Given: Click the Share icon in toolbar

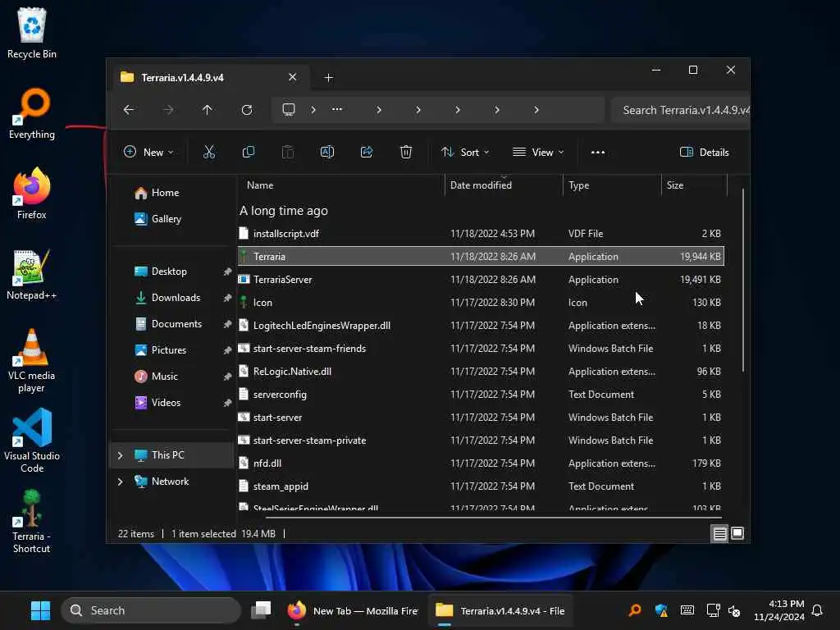Looking at the screenshot, I should click(x=367, y=152).
